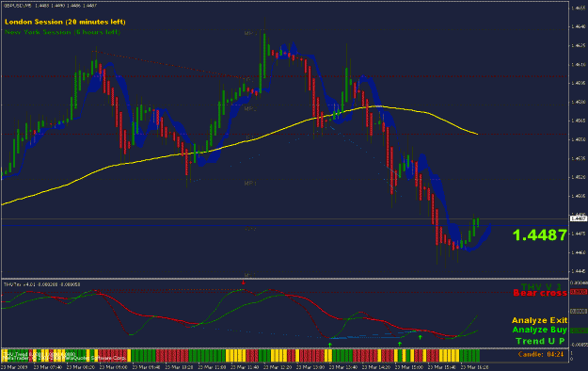Click the 'Analyze Exit' yellow label
This screenshot has height=371, width=588.
[x=540, y=320]
